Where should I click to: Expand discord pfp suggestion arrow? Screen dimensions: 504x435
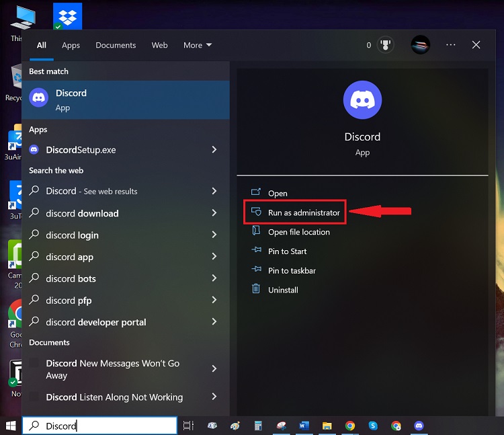[214, 300]
